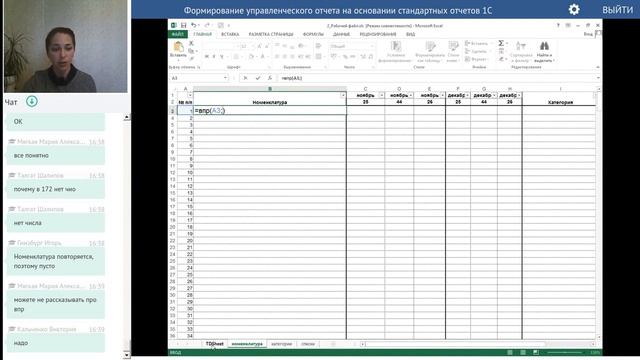
Task: Click the format painter brush icon
Action: click(x=191, y=59)
